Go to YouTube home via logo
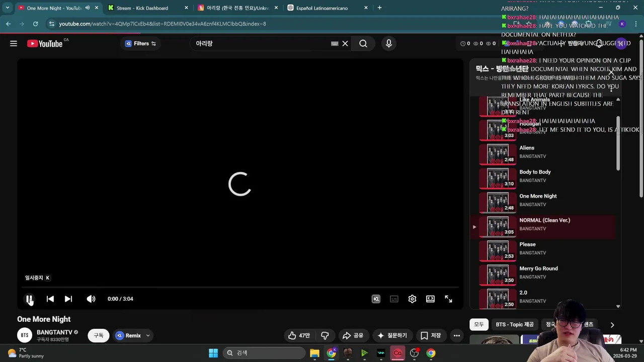The width and height of the screenshot is (644, 362). click(x=45, y=44)
